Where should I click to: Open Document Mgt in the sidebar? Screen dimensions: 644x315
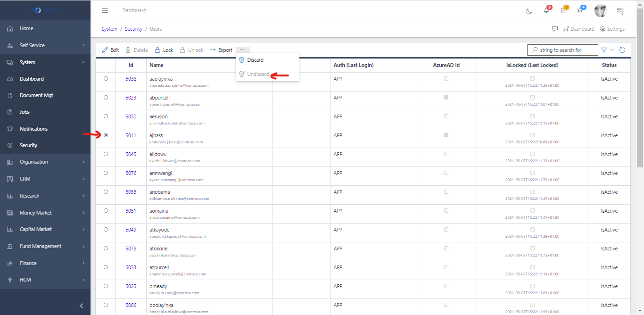point(36,95)
